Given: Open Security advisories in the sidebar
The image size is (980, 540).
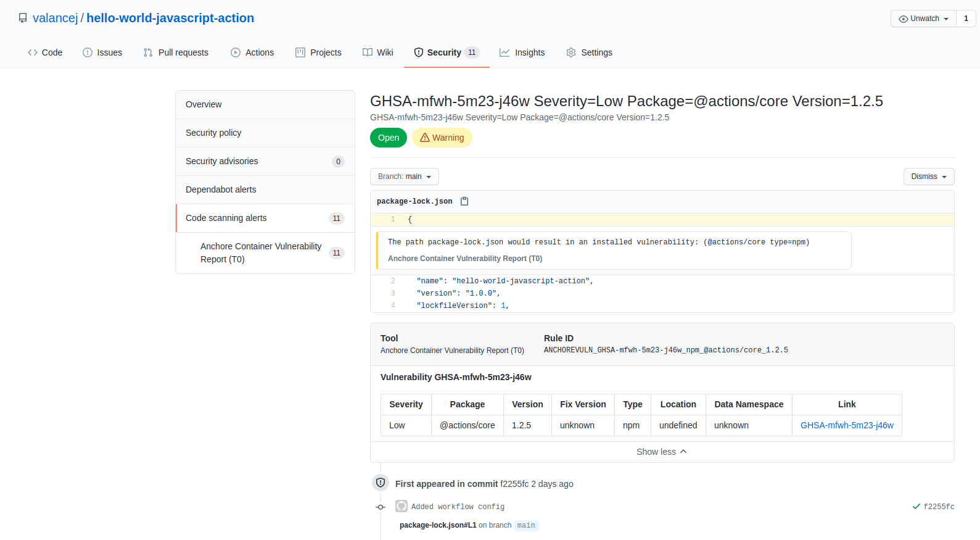Looking at the screenshot, I should (x=265, y=161).
